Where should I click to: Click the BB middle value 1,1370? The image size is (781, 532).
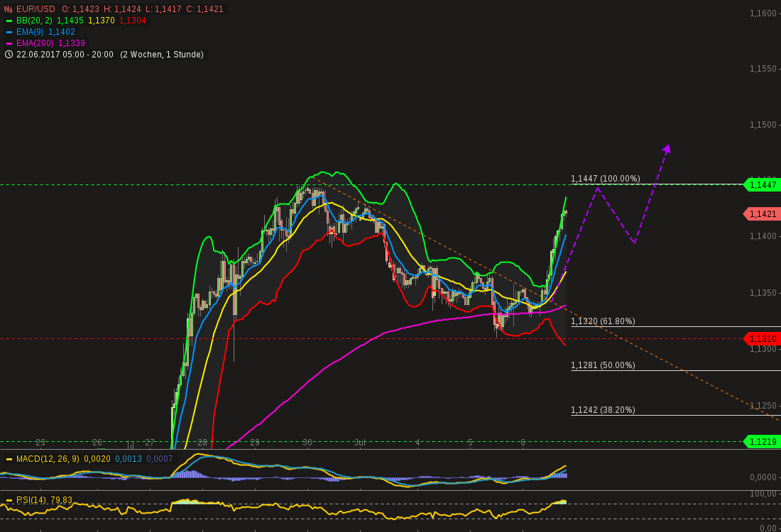coord(102,21)
